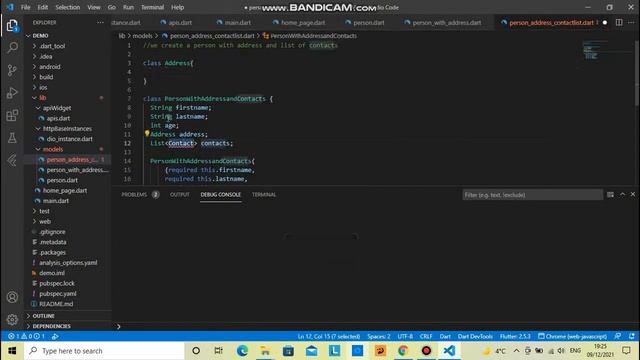Click the editor vertical scrollbar
The height and width of the screenshot is (360, 640).
637,73
